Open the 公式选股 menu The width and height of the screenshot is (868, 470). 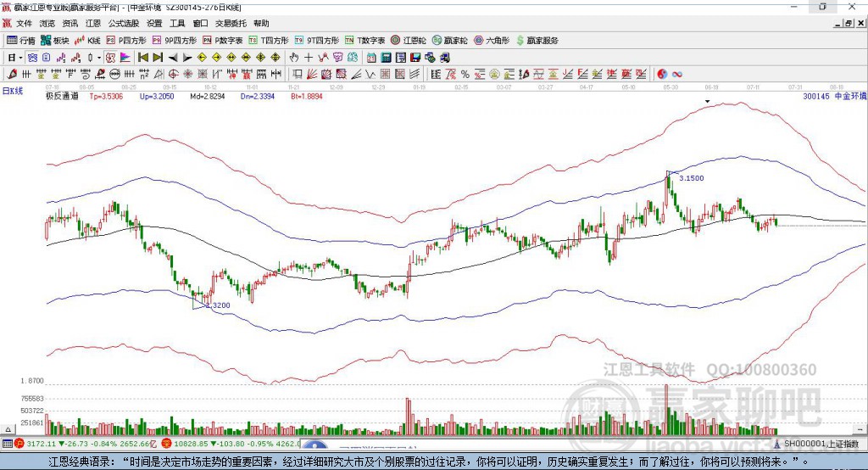point(124,23)
